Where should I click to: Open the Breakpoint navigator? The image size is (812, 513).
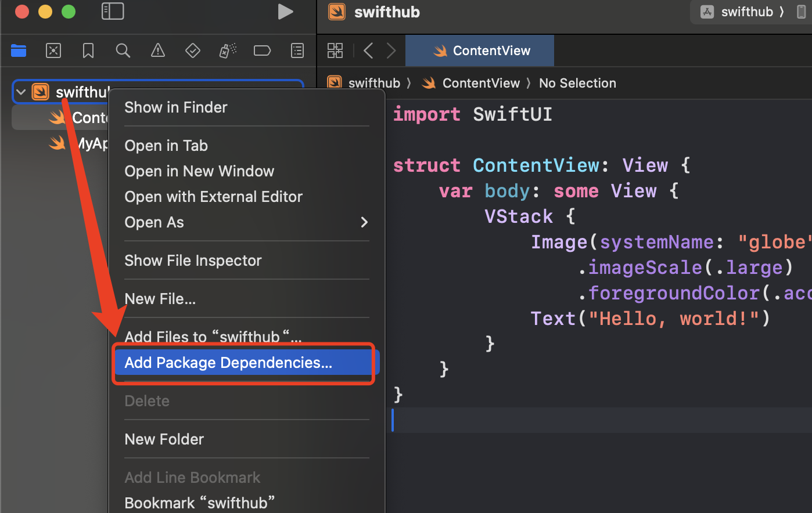click(262, 50)
